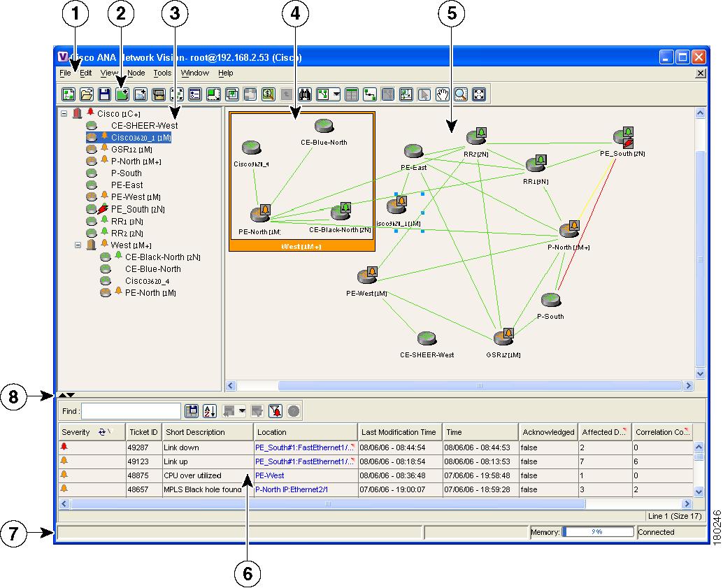Viewport: 723px width, 588px height.
Task: Click the fit-in-window toolbar icon
Action: (x=479, y=94)
